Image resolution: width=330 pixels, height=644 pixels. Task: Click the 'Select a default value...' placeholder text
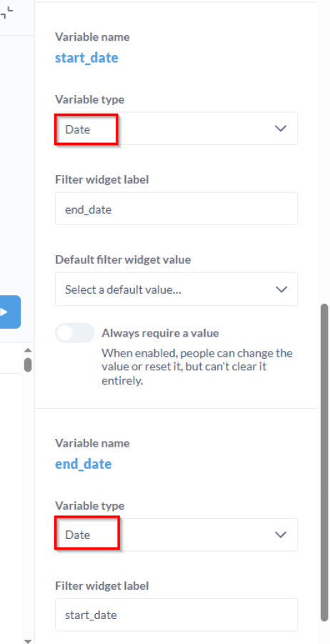coord(123,289)
